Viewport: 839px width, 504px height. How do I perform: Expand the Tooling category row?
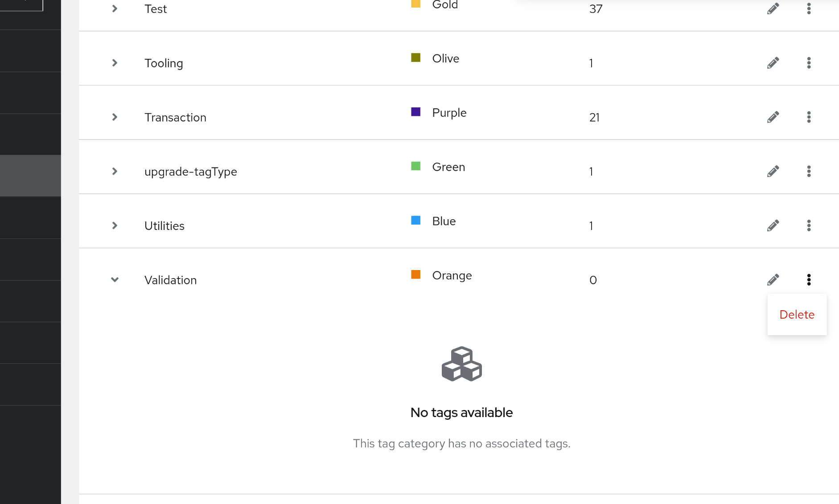[115, 63]
